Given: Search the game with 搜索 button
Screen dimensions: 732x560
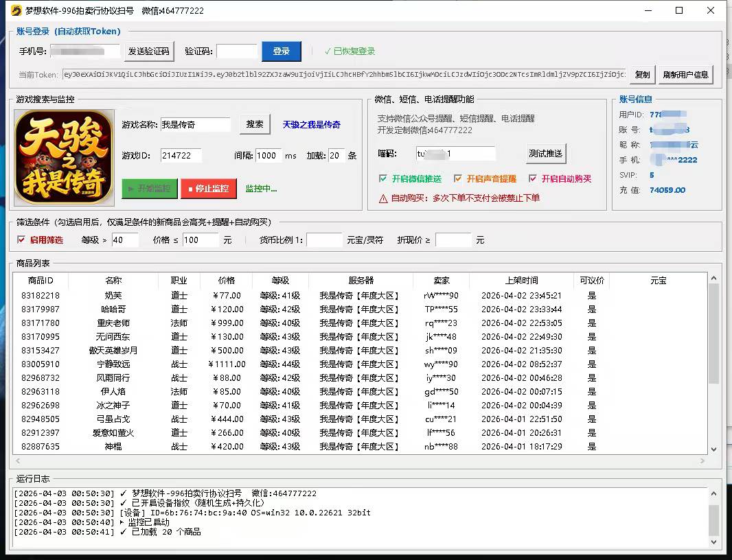Looking at the screenshot, I should (x=255, y=124).
